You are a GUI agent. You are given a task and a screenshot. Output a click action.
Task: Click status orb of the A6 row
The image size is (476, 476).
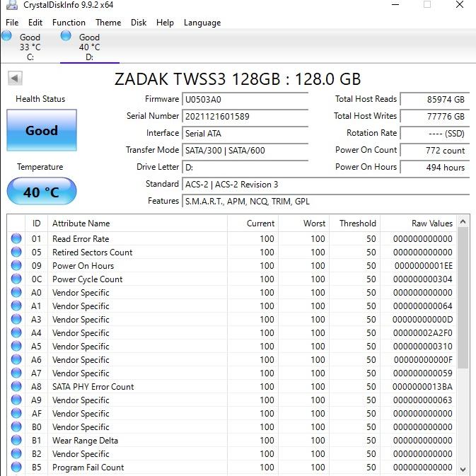coord(16,360)
